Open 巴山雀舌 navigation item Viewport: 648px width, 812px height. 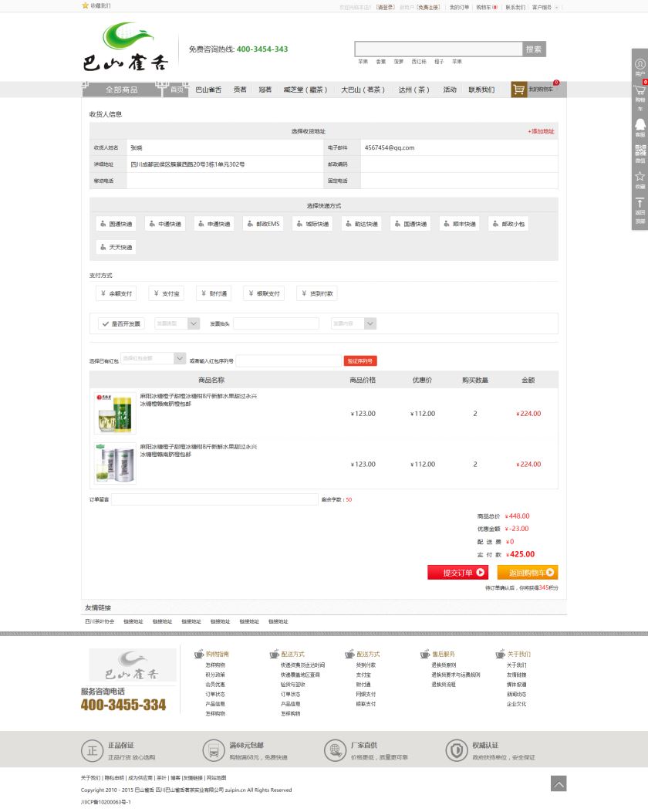pyautogui.click(x=208, y=90)
